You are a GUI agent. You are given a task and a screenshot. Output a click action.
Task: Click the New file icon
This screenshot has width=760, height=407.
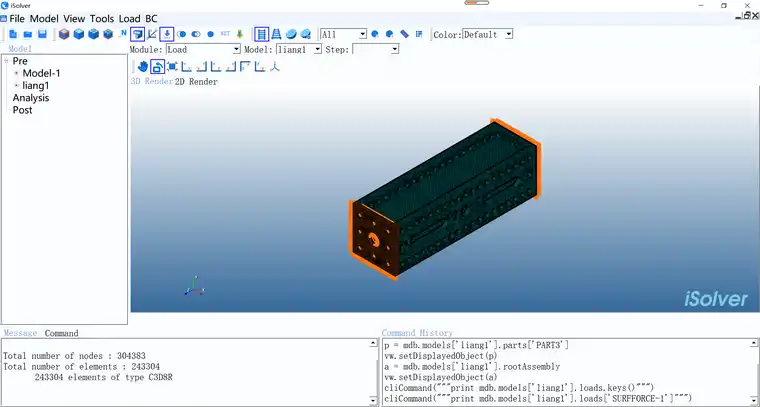(13, 34)
